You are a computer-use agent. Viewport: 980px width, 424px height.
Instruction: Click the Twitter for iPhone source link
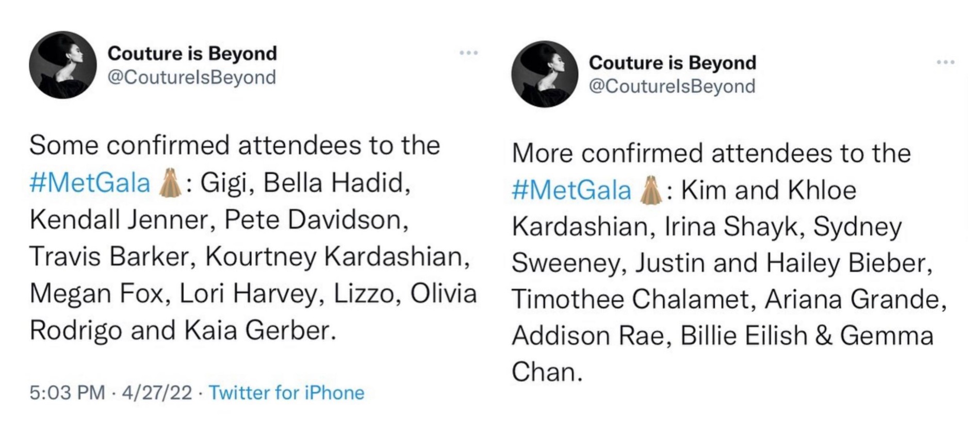(x=286, y=393)
